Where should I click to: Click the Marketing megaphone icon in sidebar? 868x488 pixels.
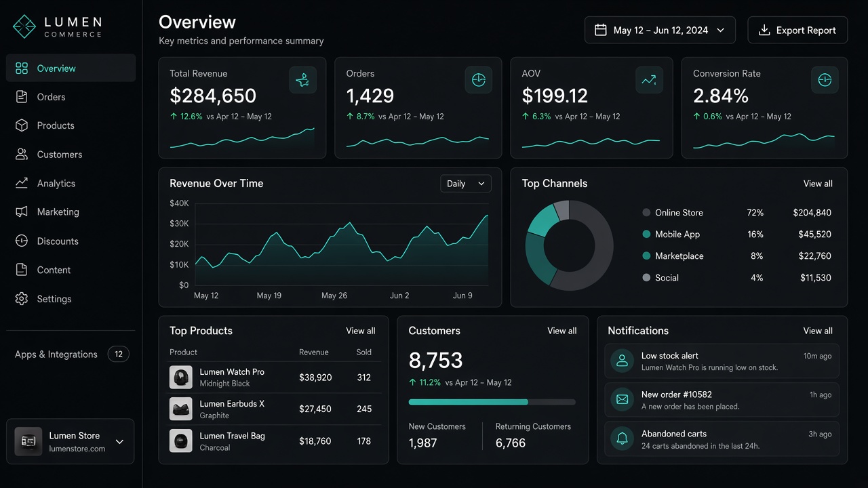[x=22, y=212]
